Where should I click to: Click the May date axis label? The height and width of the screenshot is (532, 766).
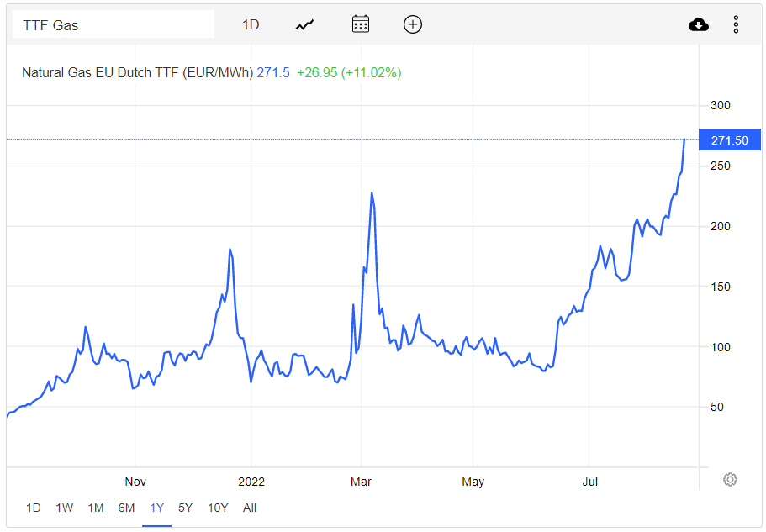click(x=473, y=482)
